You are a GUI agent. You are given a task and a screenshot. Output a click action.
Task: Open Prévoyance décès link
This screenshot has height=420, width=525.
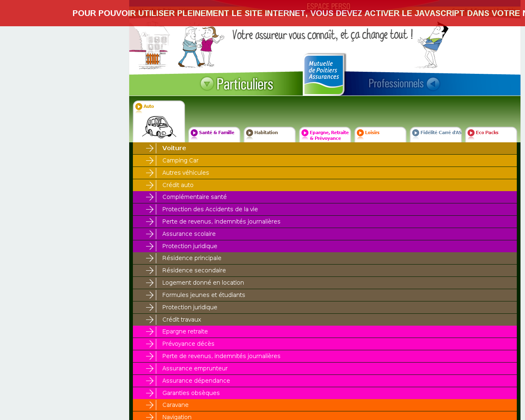[x=325, y=344]
